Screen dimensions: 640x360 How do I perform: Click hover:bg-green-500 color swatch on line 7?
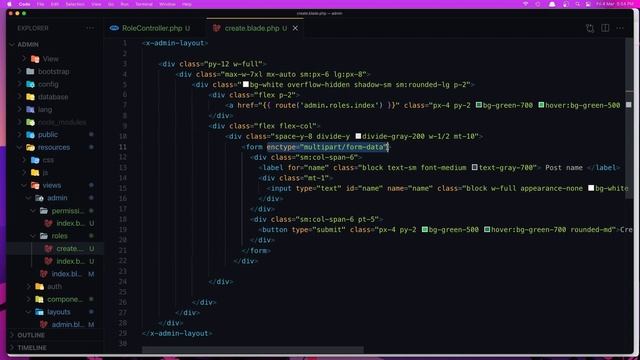(x=541, y=105)
